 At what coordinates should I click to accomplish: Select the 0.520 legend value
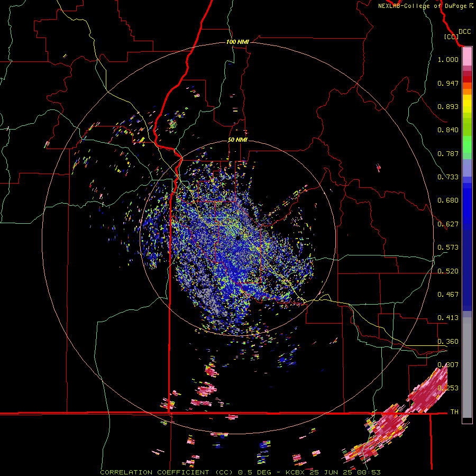[x=448, y=271]
